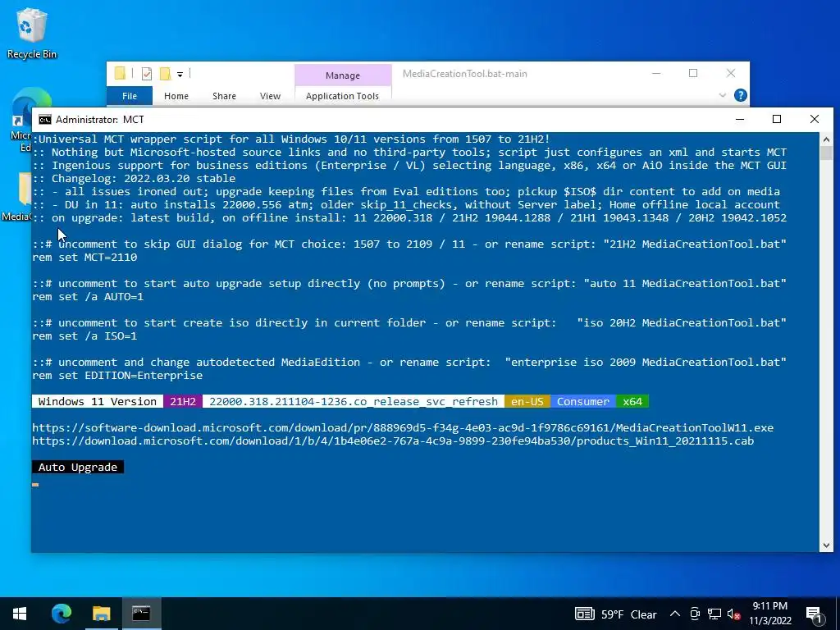
Task: Click the build string 22000.318.211104-1236.co_release_svc_refresh
Action: click(354, 401)
